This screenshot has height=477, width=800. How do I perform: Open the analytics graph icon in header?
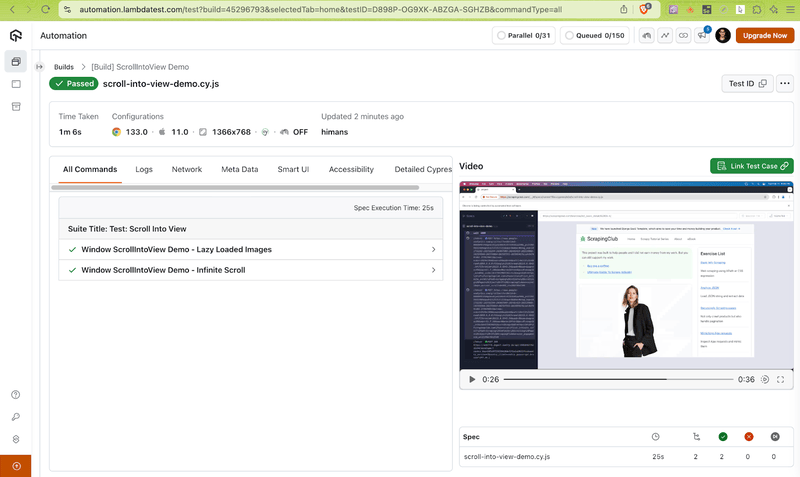point(665,36)
